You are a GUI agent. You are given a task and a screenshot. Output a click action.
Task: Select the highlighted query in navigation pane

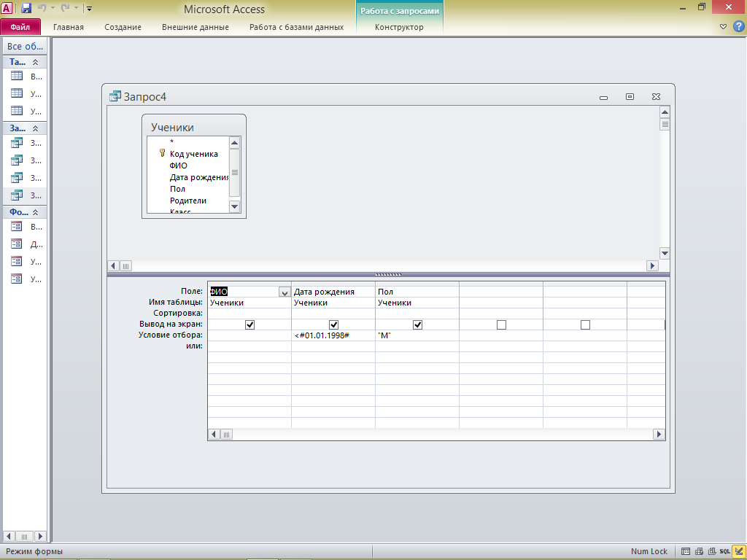pos(25,195)
